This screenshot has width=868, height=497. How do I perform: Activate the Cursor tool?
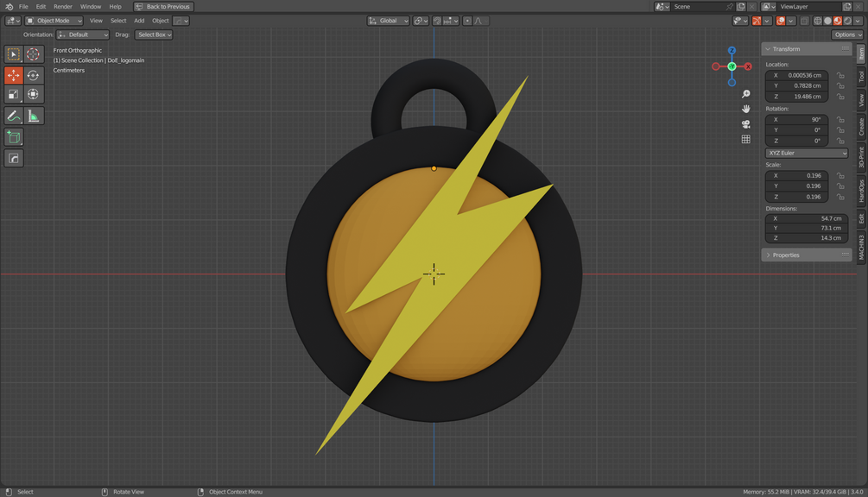(x=33, y=54)
